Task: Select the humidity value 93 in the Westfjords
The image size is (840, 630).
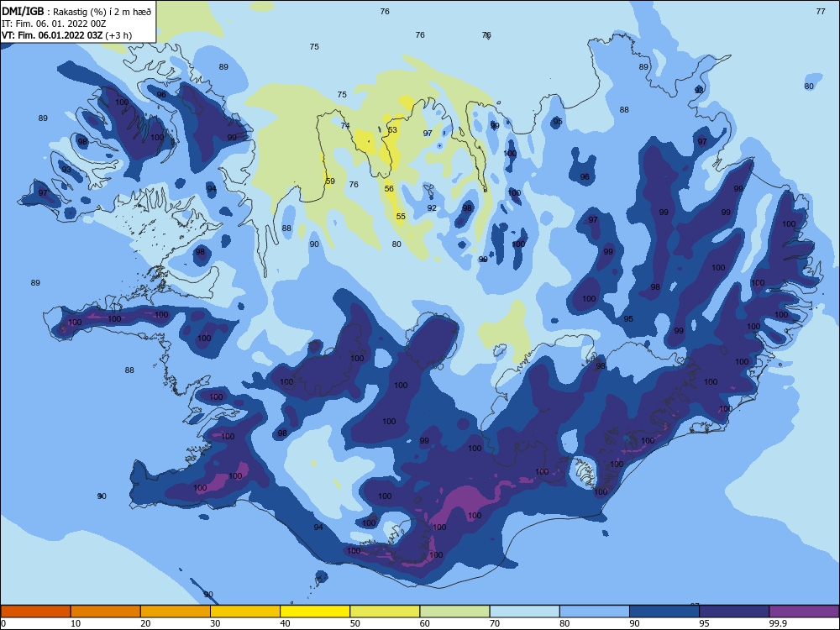Action: [x=66, y=170]
